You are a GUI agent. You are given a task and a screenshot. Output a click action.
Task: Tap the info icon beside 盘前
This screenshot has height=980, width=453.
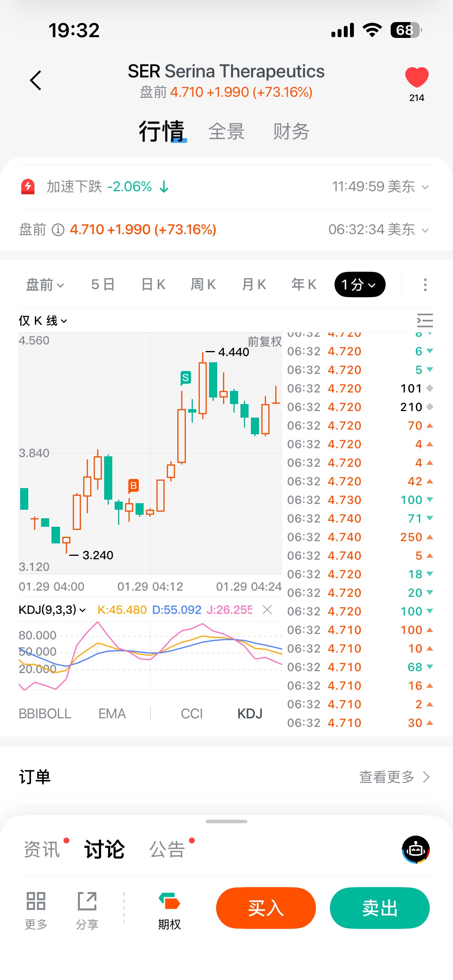pyautogui.click(x=58, y=230)
